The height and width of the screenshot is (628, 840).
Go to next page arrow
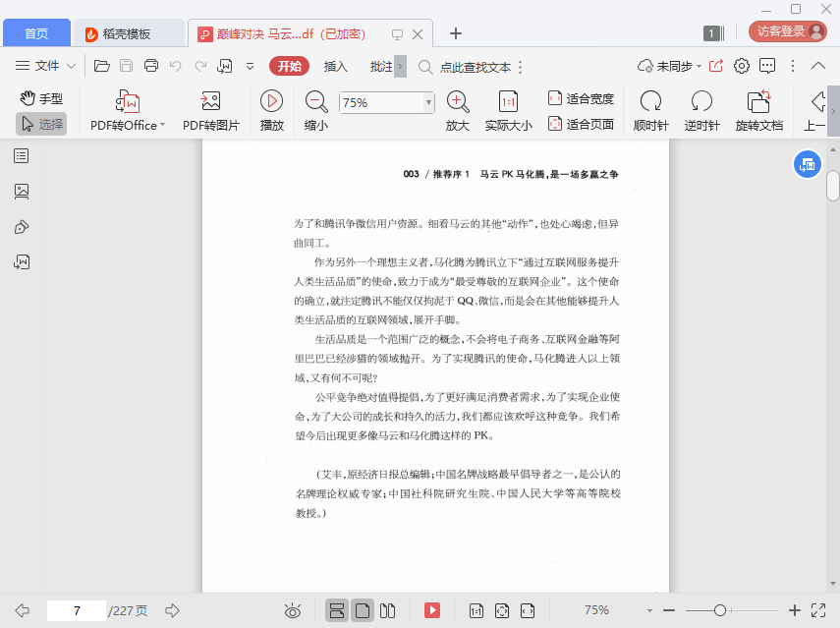(x=172, y=610)
